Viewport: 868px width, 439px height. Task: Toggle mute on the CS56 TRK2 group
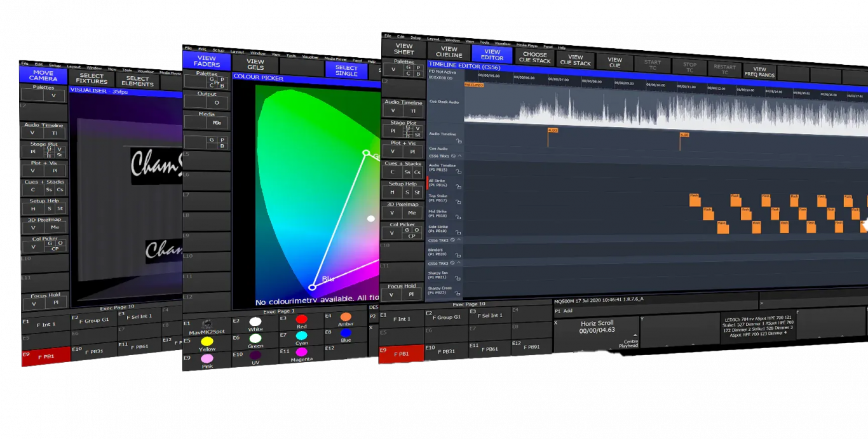[x=452, y=240]
